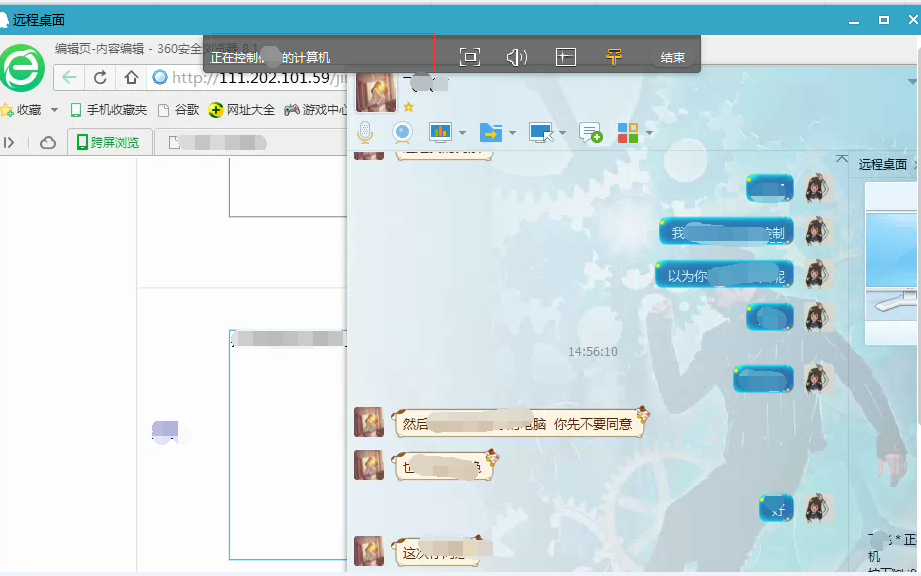The height and width of the screenshot is (576, 921).
Task: Click the message ending 你先不要同意
Action: (x=520, y=423)
